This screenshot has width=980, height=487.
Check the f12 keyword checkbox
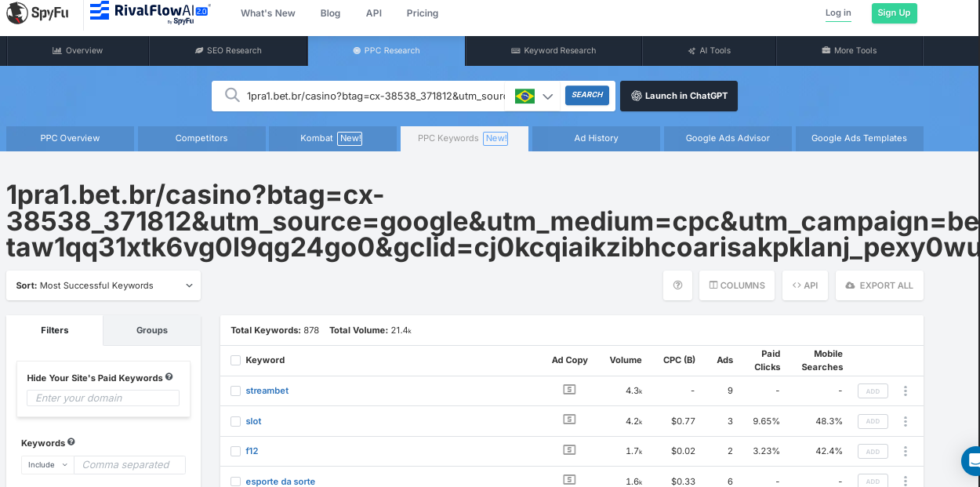tap(235, 451)
